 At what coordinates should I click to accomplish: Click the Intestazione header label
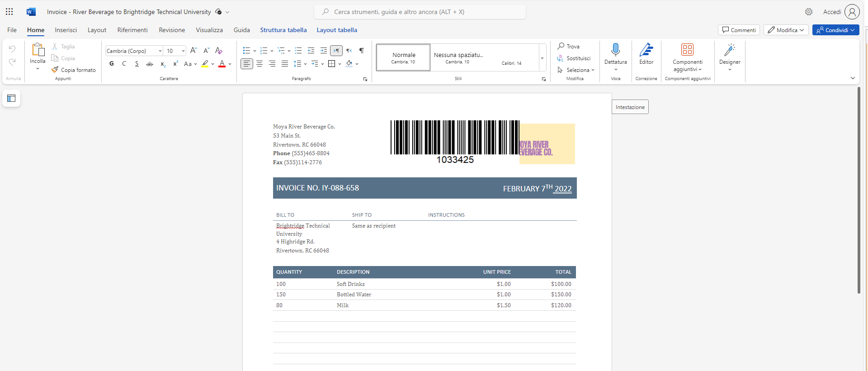pyautogui.click(x=630, y=107)
